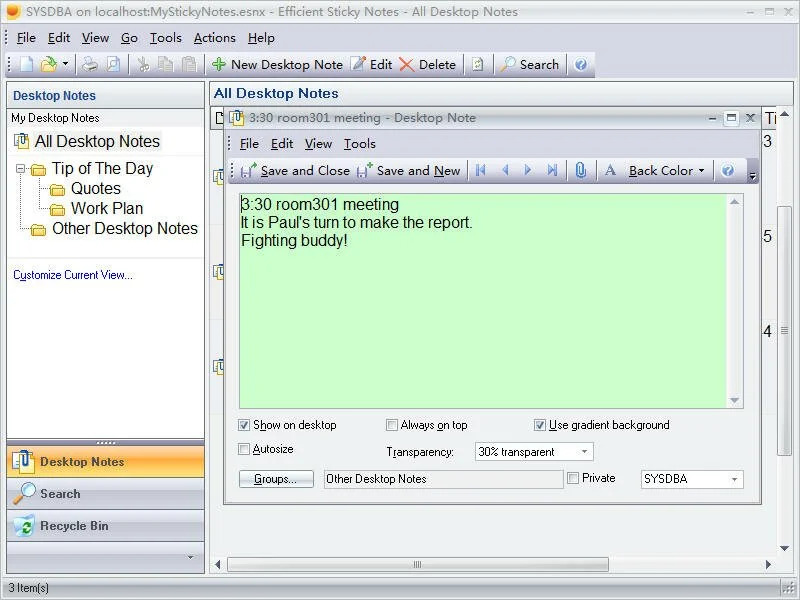Click the paperclip attachment icon

(x=580, y=170)
